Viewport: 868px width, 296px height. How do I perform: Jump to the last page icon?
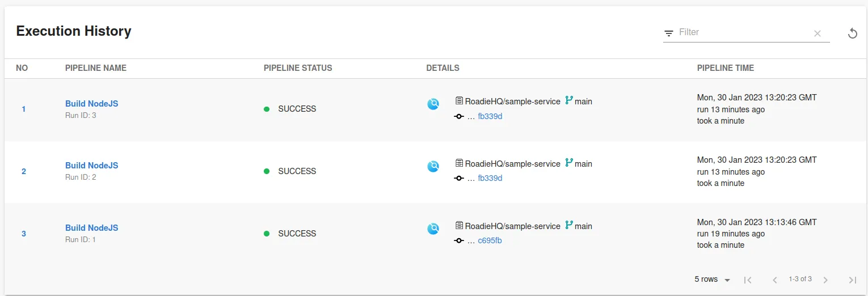tap(852, 280)
